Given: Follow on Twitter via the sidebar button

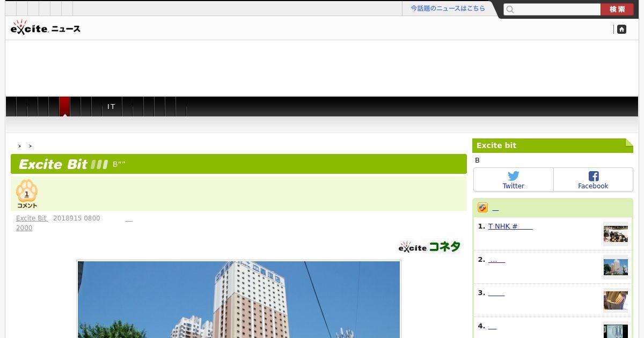Looking at the screenshot, I should 514,180.
